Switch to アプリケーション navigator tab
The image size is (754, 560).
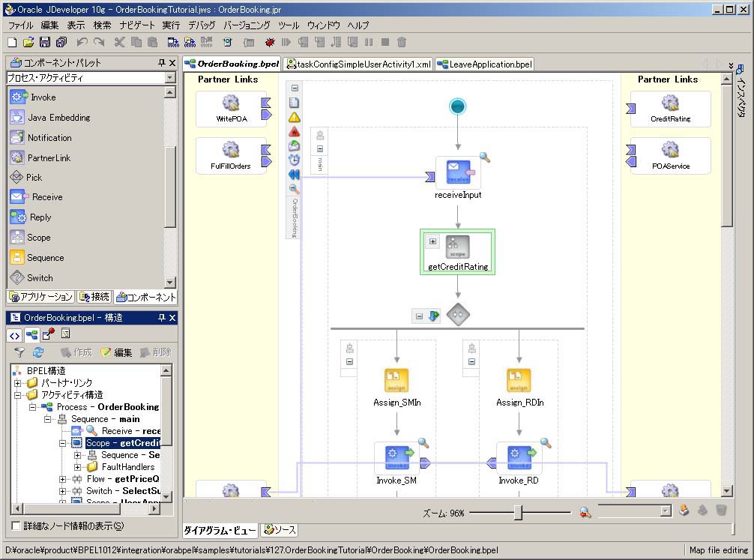[x=40, y=297]
